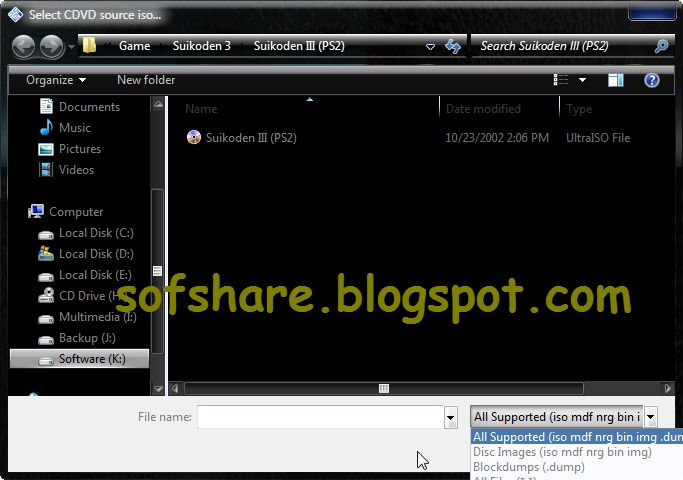Select Suikoden 3 in the address breadcrumb
The height and width of the screenshot is (480, 683).
[201, 46]
